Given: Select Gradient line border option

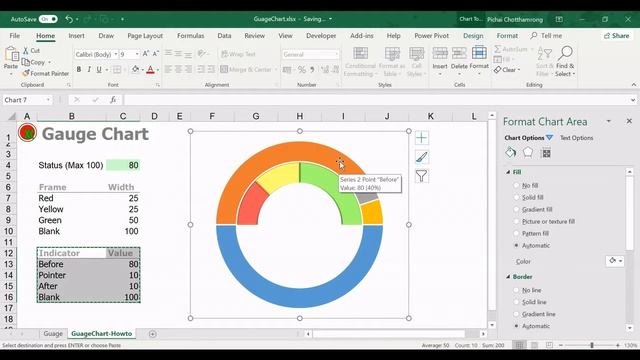Looking at the screenshot, I should pos(516,314).
